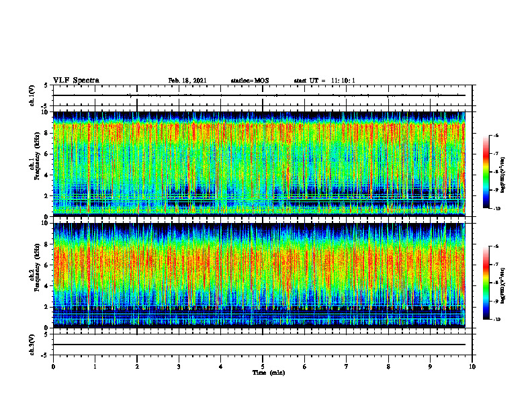Click time axis tick label "3"

[x=179, y=367]
